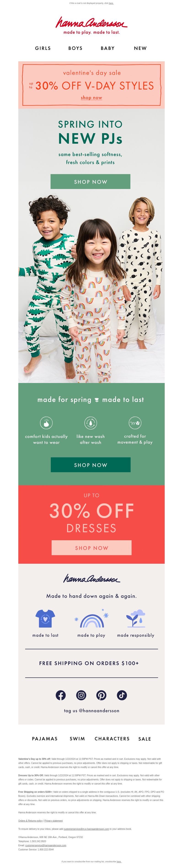The height and width of the screenshot is (868, 183).
Task: Click the plant made responsibly icon
Action: tap(135, 618)
